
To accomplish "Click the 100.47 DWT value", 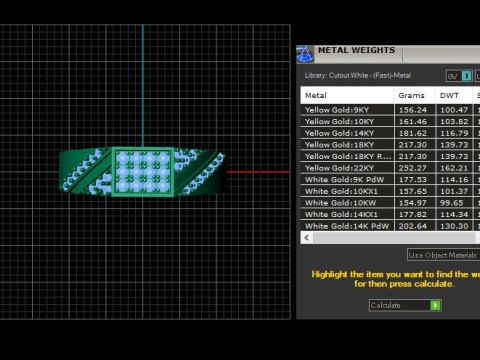I will coord(454,110).
